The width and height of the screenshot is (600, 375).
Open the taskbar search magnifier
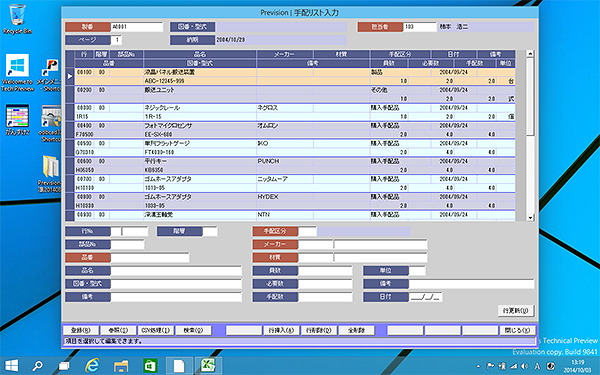pos(37,365)
